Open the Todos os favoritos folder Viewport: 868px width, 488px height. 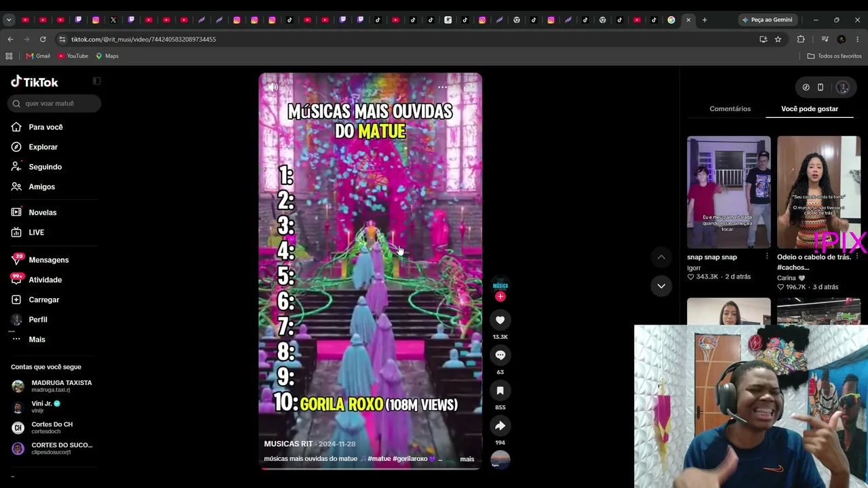tap(834, 56)
